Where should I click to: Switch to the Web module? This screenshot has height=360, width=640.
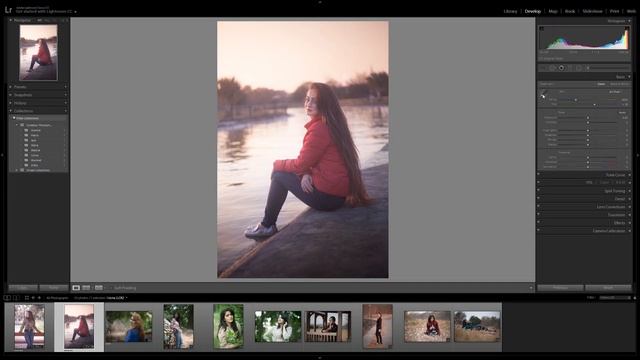pyautogui.click(x=631, y=11)
